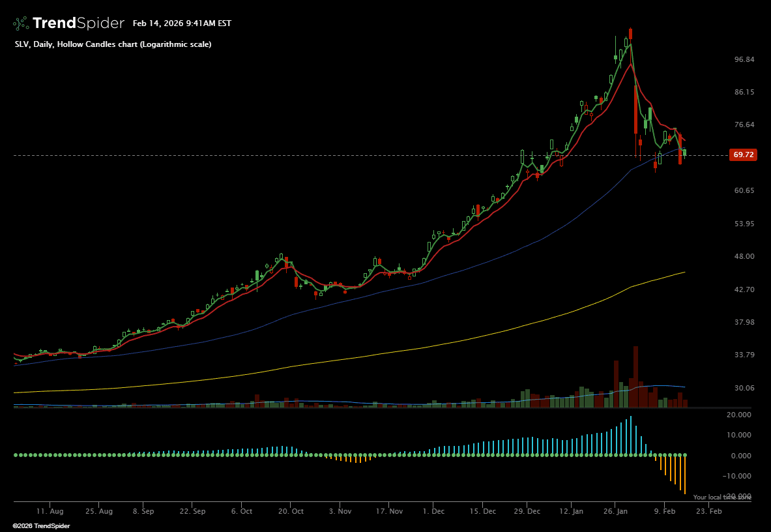Click the red candle at the price peak

point(631,34)
